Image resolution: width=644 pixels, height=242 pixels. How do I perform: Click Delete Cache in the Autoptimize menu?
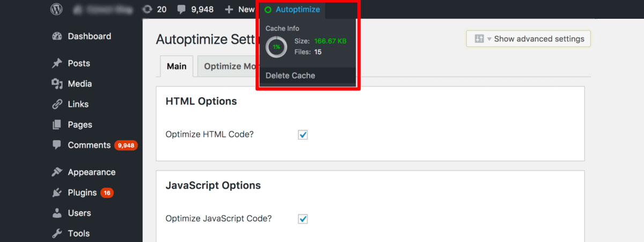[290, 76]
